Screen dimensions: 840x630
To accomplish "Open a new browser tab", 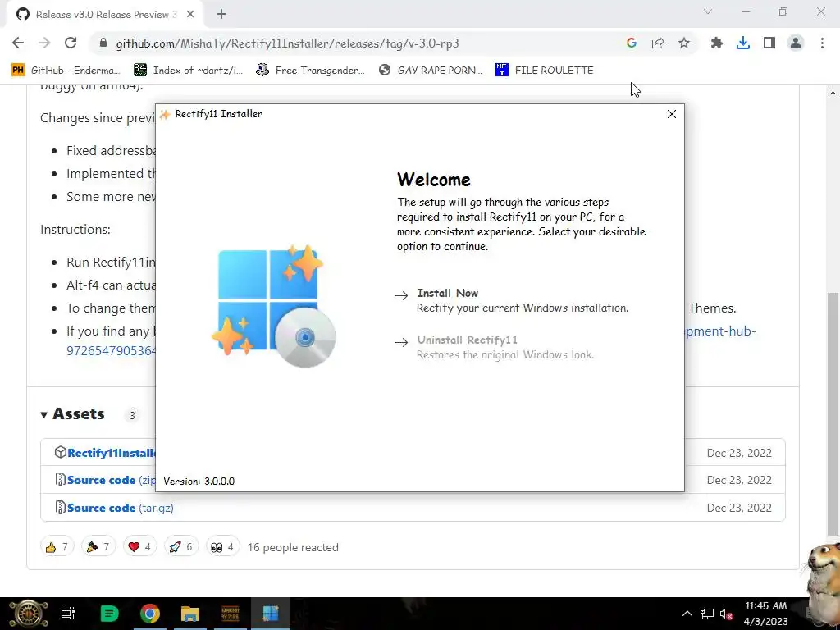I will pos(221,15).
